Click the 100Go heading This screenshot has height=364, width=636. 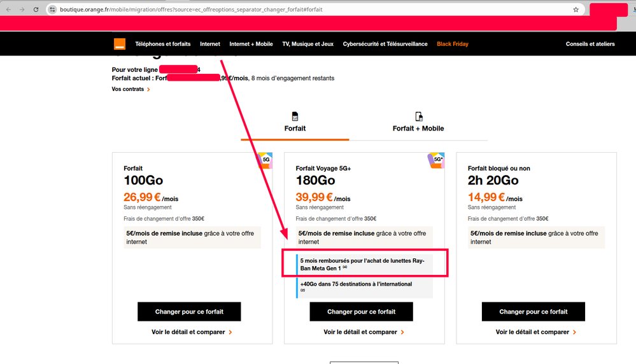(143, 180)
